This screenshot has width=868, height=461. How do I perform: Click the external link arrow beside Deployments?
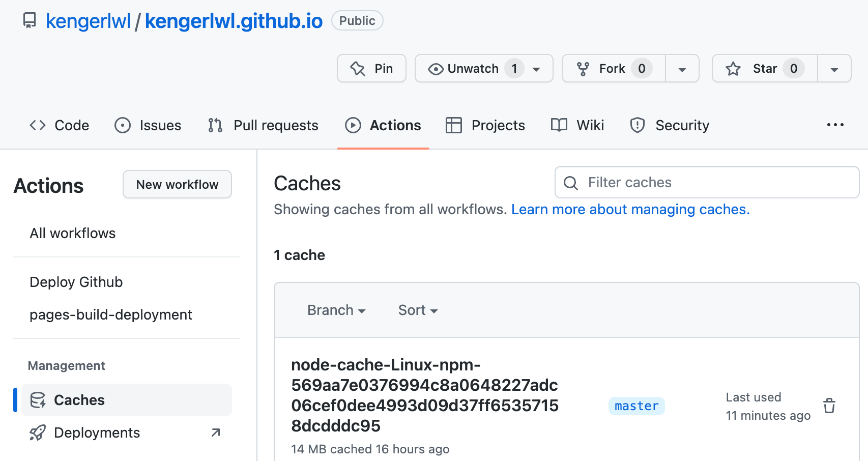pos(216,433)
